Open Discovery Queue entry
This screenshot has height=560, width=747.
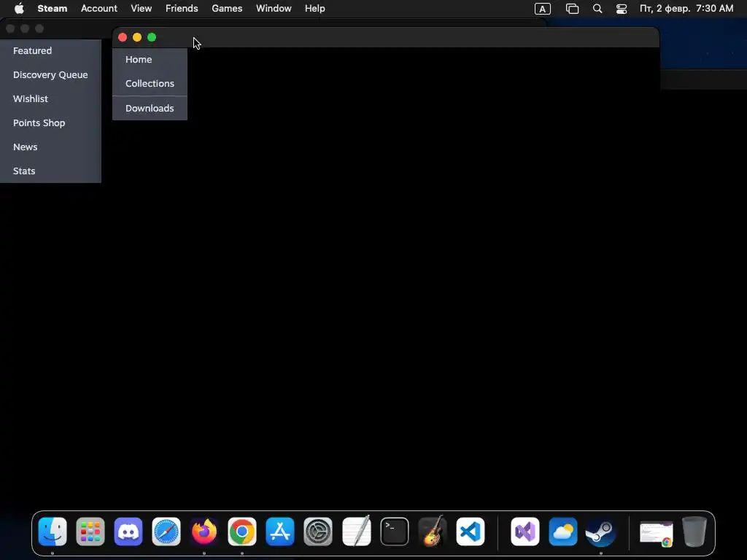(50, 75)
